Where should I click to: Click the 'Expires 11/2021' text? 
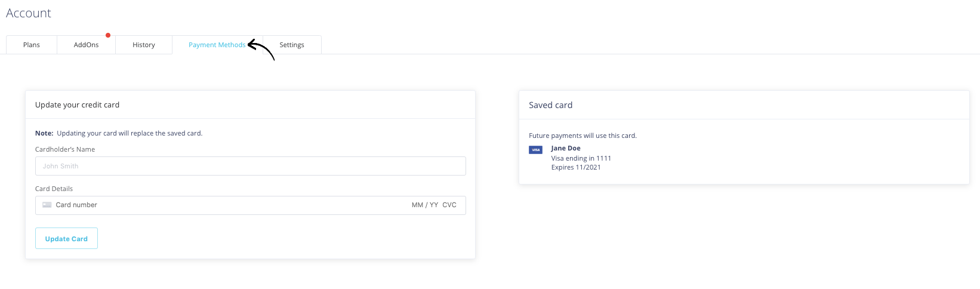tap(576, 167)
